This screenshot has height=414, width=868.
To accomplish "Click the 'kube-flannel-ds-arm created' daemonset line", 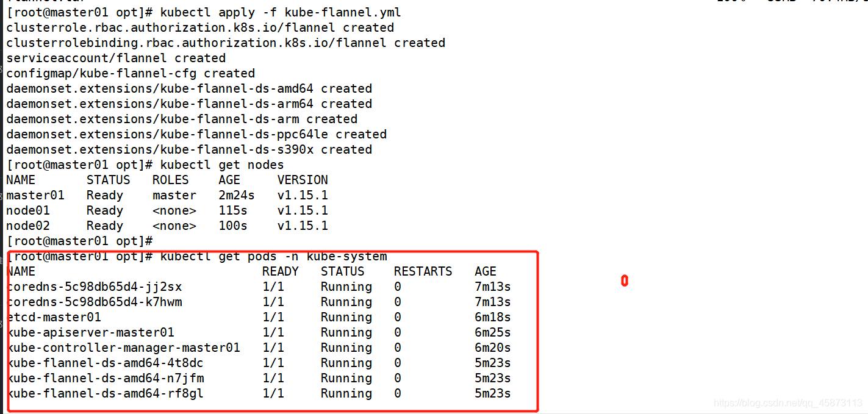I will pos(182,119).
